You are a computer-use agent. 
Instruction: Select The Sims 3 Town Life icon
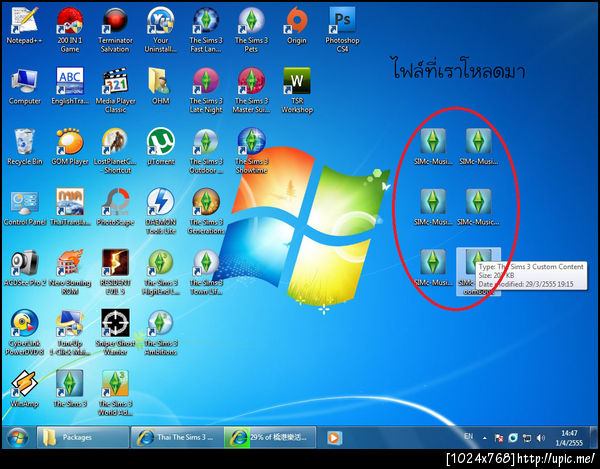(206, 272)
